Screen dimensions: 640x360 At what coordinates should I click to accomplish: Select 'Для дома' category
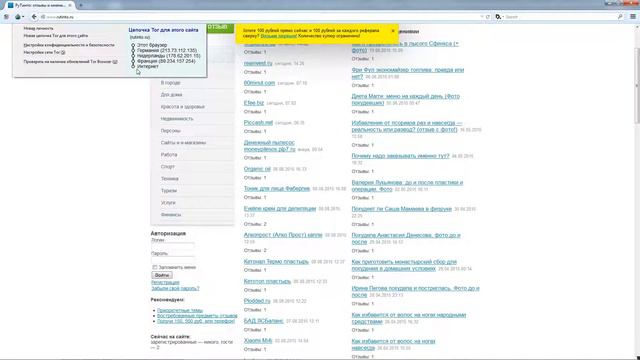[x=171, y=95]
